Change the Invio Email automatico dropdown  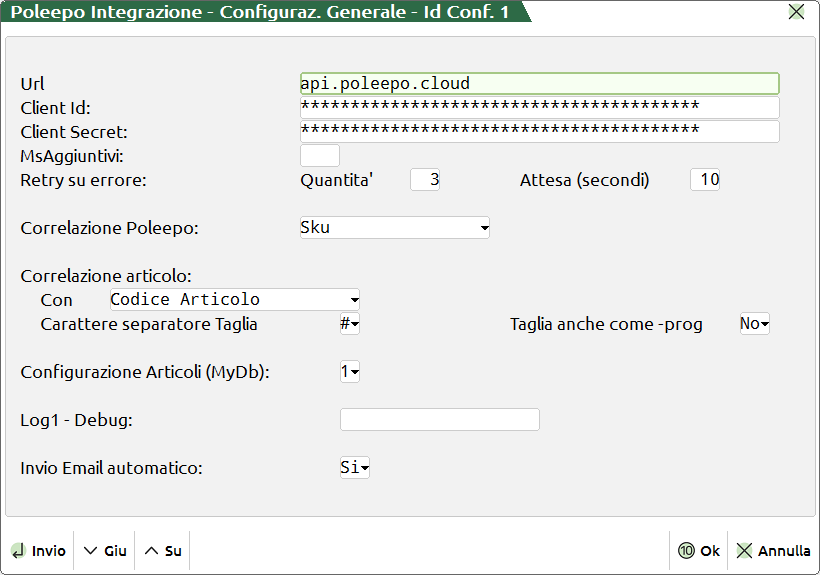coord(354,468)
